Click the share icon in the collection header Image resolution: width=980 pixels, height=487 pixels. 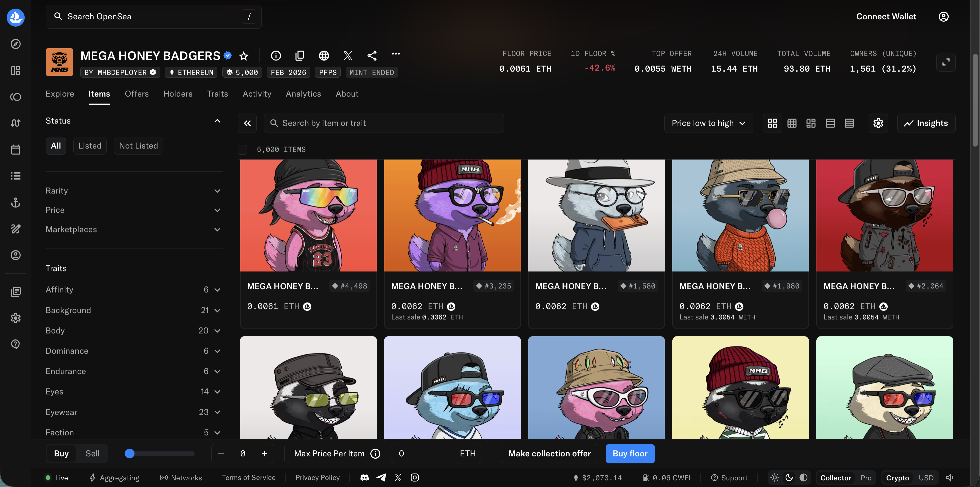[372, 56]
